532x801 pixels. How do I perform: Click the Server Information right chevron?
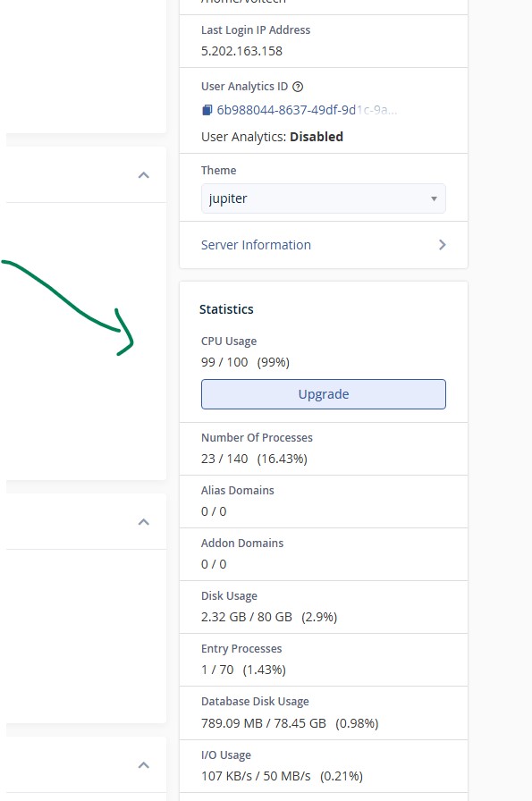(442, 245)
